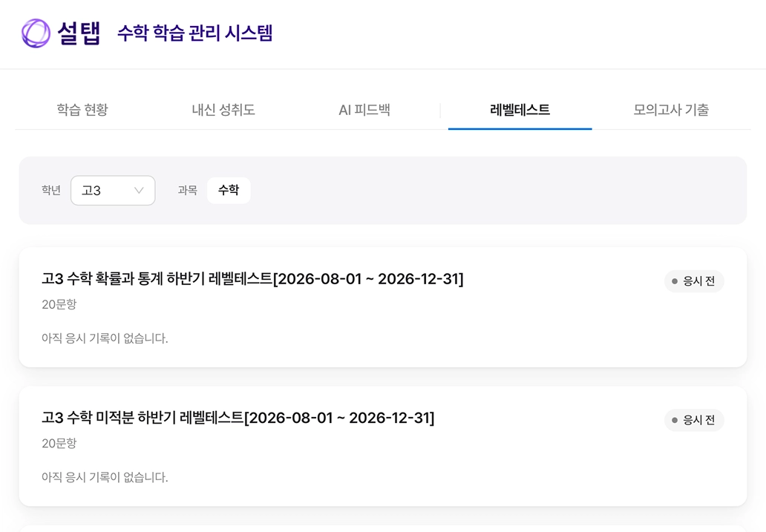Click 응시 전 badge on 미적분 test
This screenshot has width=766, height=532.
click(x=694, y=420)
